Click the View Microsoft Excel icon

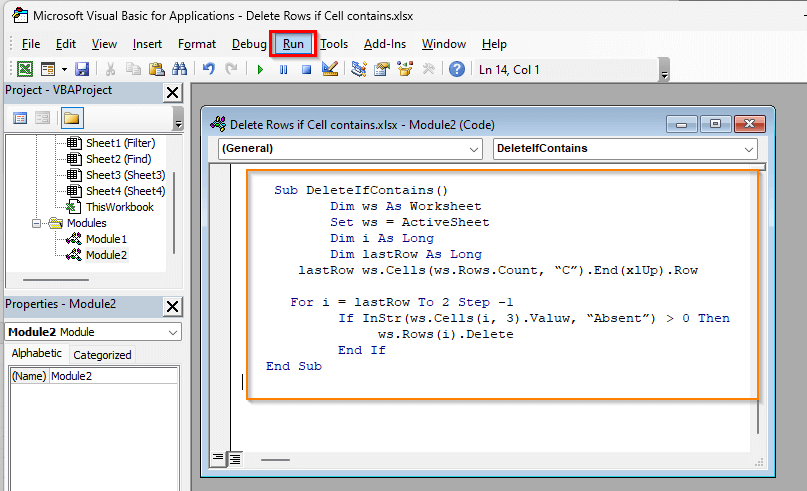pyautogui.click(x=23, y=69)
